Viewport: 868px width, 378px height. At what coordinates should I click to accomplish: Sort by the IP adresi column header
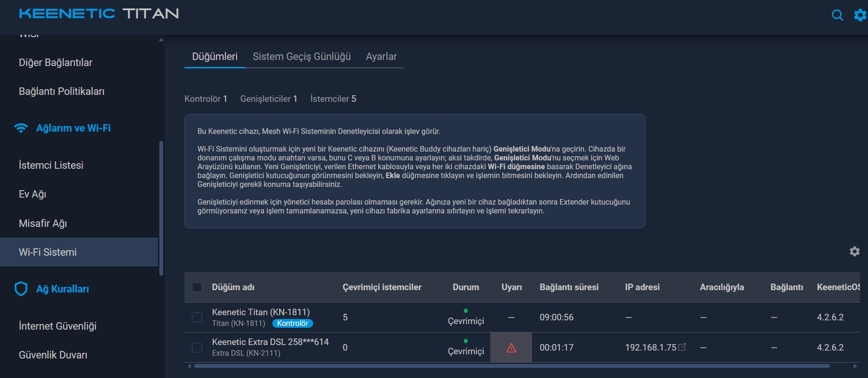(642, 287)
